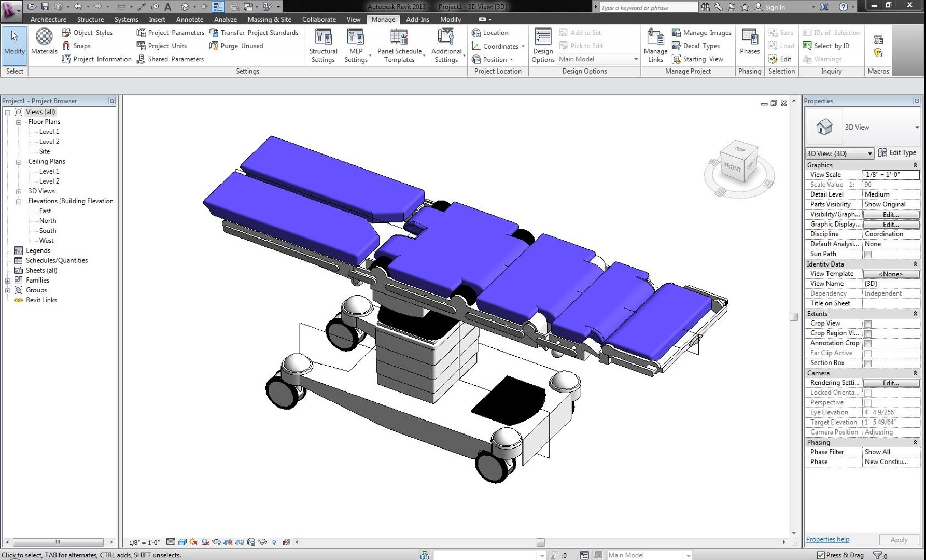The height and width of the screenshot is (560, 926).
Task: Toggle Crop Region Visible checkbox
Action: 868,334
